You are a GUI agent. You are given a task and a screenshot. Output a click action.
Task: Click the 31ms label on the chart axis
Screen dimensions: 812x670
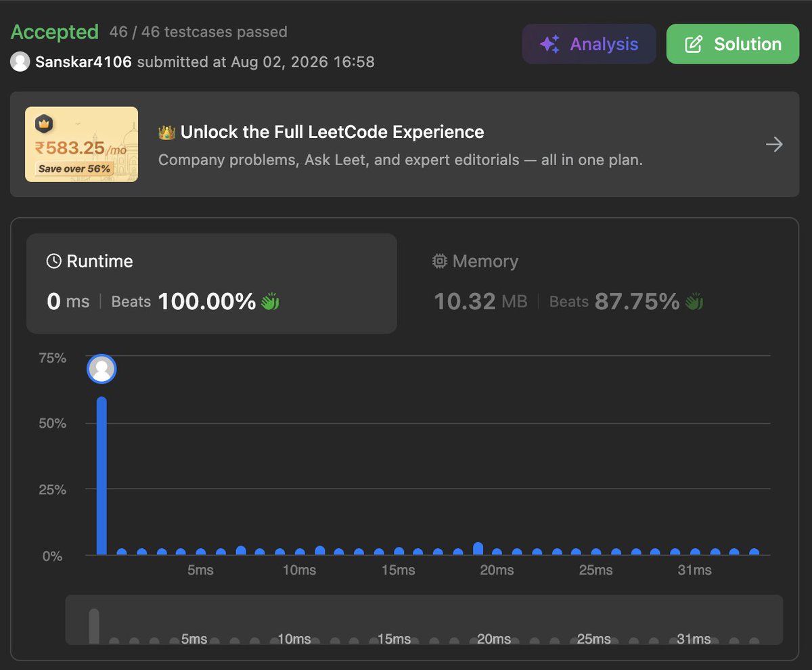[x=695, y=570]
